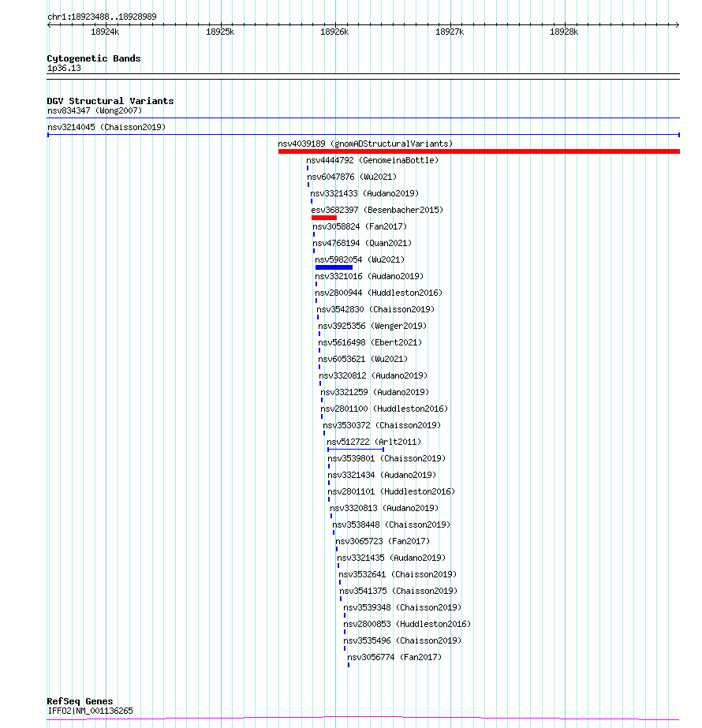Viewport: 702px width, 728px height.
Task: Open the nsv4444792 (GenomeinaBottle) variant
Action: pyautogui.click(x=372, y=160)
